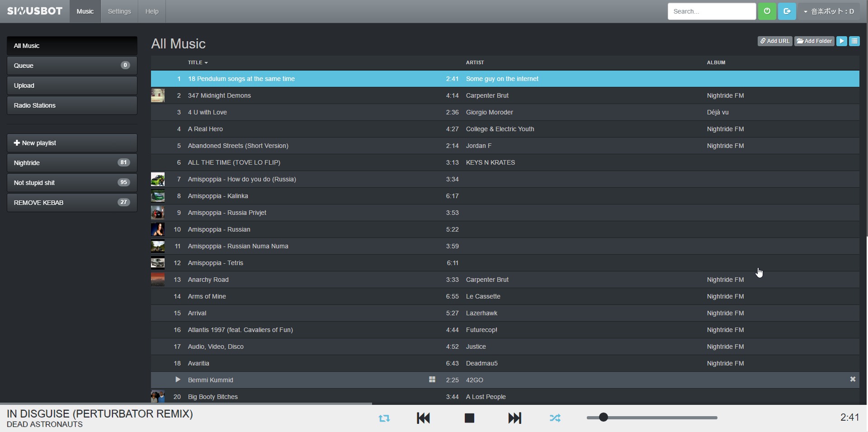Click the Search input field
868x432 pixels.
[712, 11]
